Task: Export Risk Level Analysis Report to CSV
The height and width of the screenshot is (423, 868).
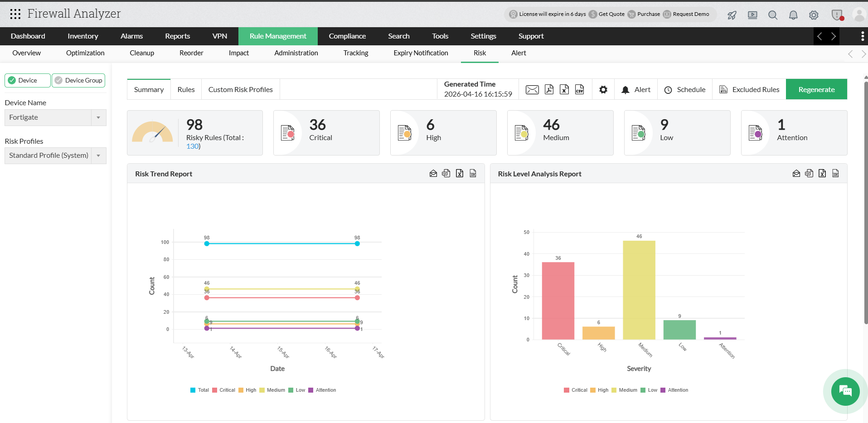Action: point(835,173)
